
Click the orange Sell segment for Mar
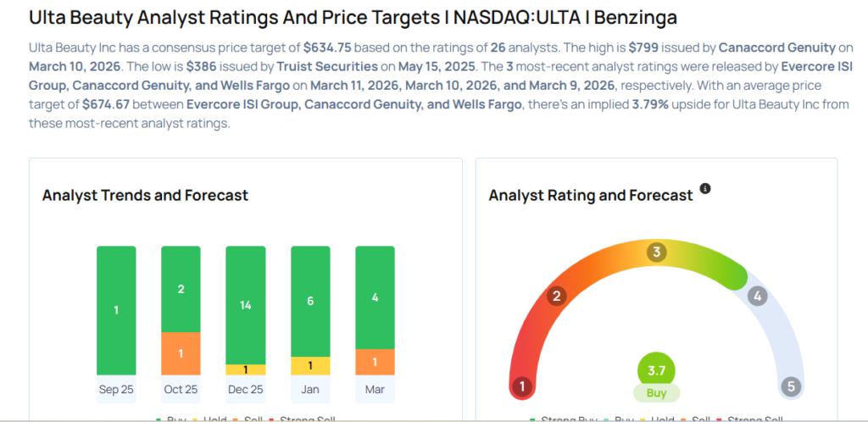tap(375, 362)
